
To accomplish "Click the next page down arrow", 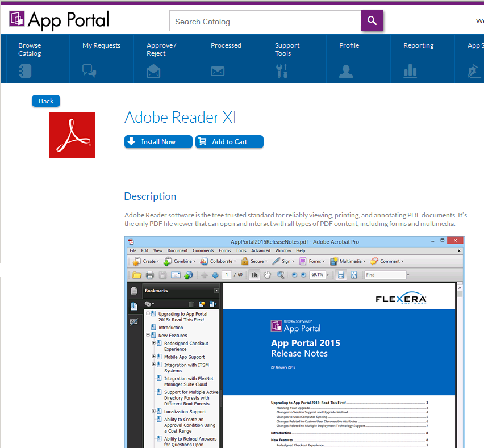I will pos(215,275).
